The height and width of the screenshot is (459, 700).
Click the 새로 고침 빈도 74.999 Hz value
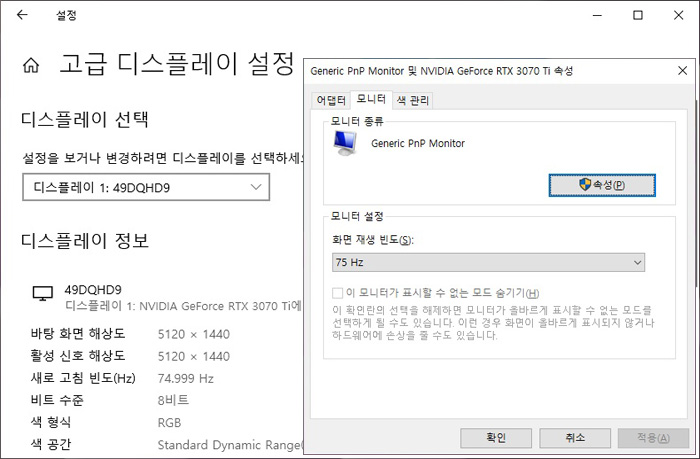(186, 378)
